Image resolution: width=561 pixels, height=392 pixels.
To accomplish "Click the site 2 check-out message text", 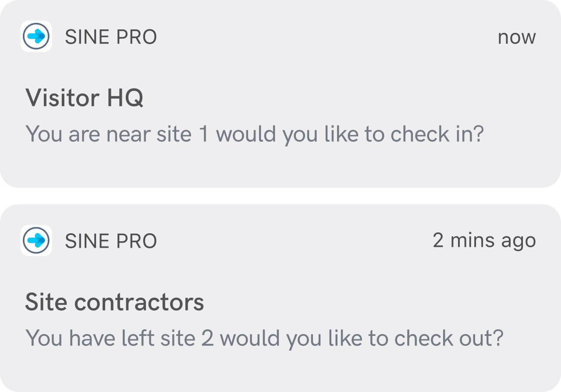I will point(263,338).
